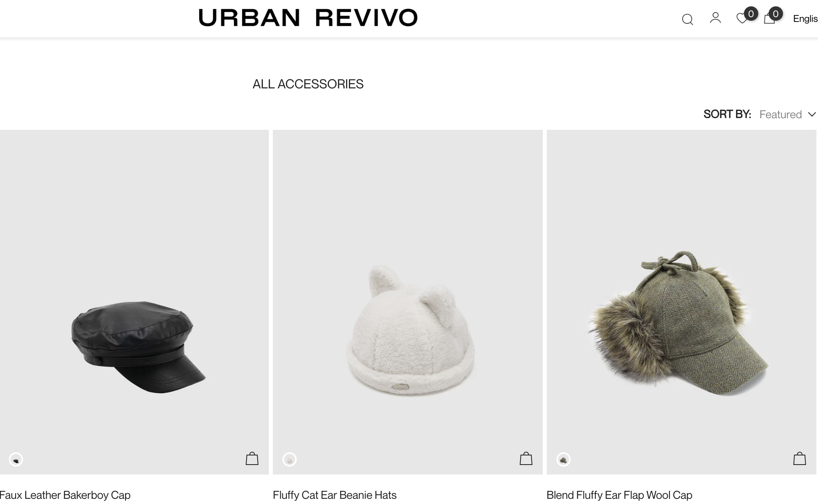This screenshot has width=818, height=504.
Task: View the wishlist heart icon
Action: (742, 18)
